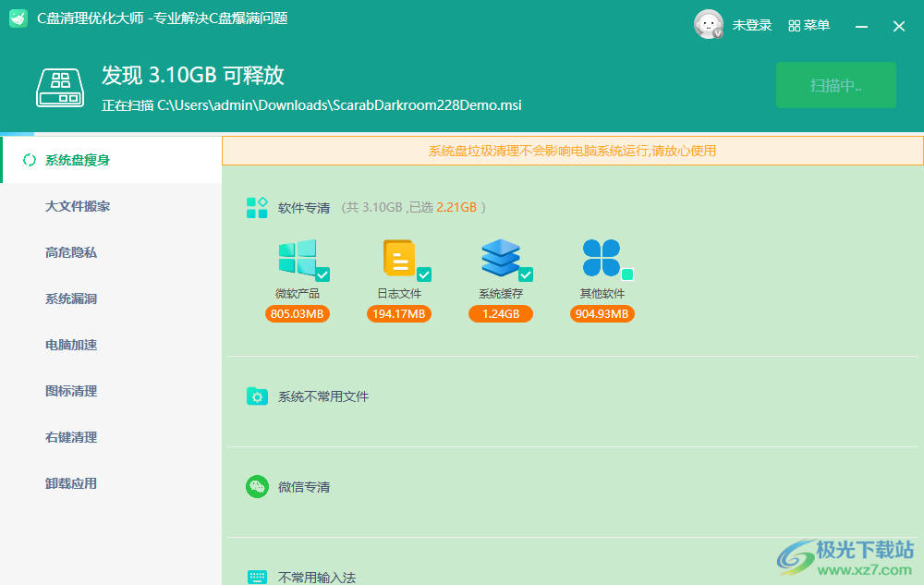The width and height of the screenshot is (924, 585).
Task: Click the 日志文件 log files icon
Action: 399,259
